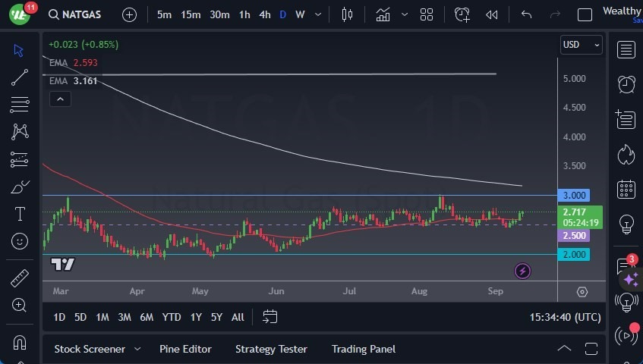Start bar replay mode
Image resolution: width=643 pixels, height=364 pixels.
click(492, 14)
